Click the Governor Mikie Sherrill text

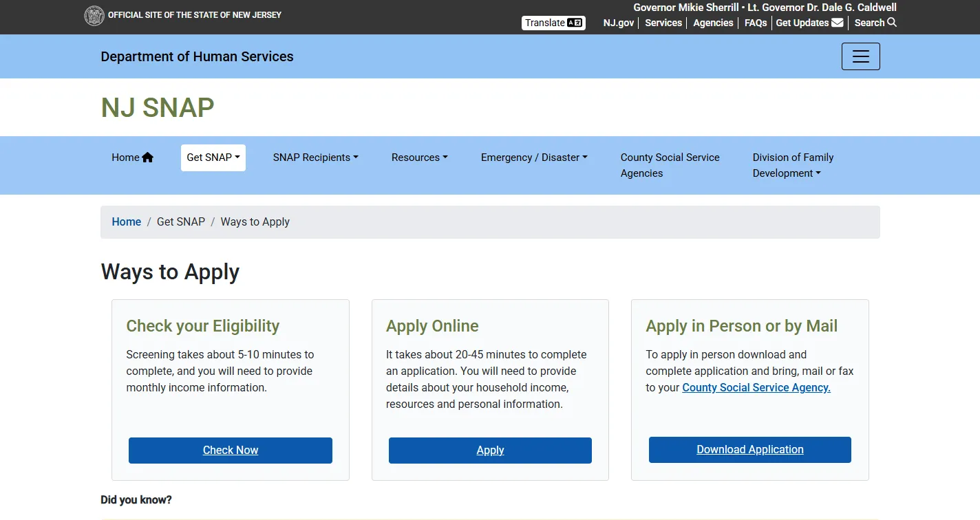tap(686, 8)
